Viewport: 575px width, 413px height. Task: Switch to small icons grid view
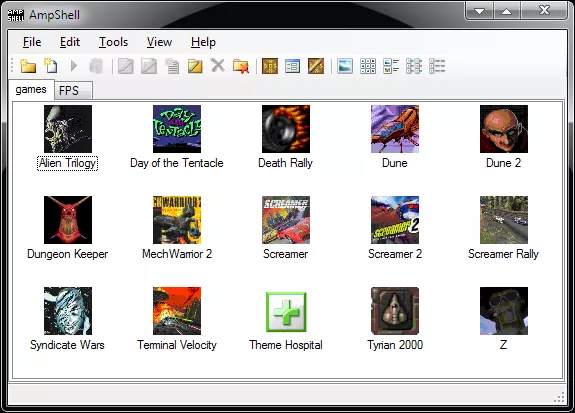[x=368, y=66]
